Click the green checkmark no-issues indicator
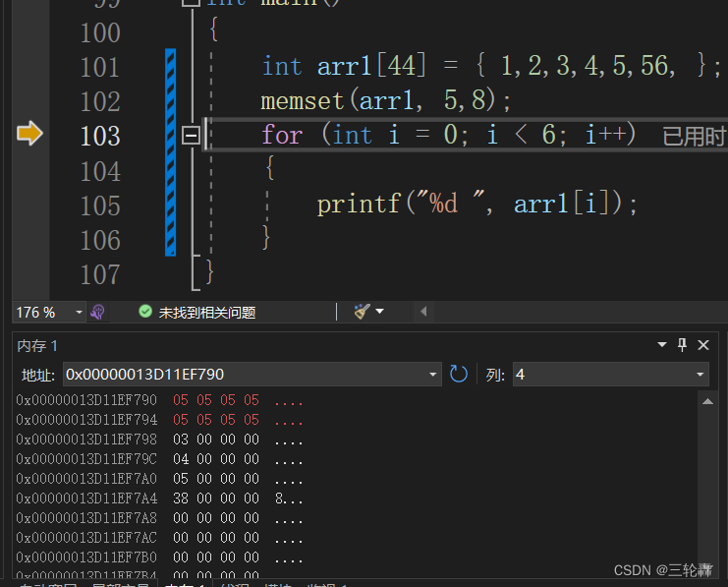 click(145, 312)
